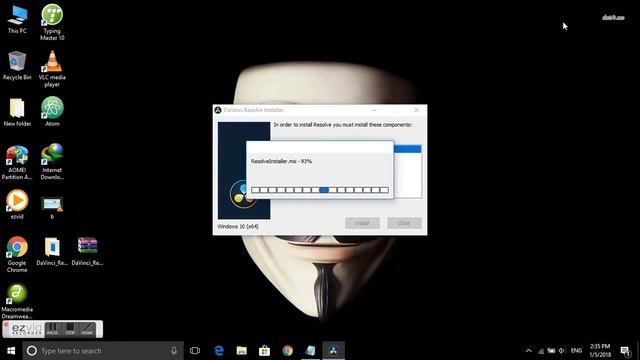
Task: Switch to the DaVinci Resolve taskbar item
Action: (333, 351)
